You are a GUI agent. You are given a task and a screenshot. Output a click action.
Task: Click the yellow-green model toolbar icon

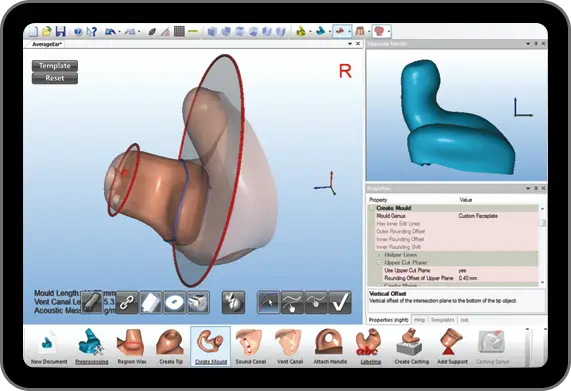pos(301,31)
